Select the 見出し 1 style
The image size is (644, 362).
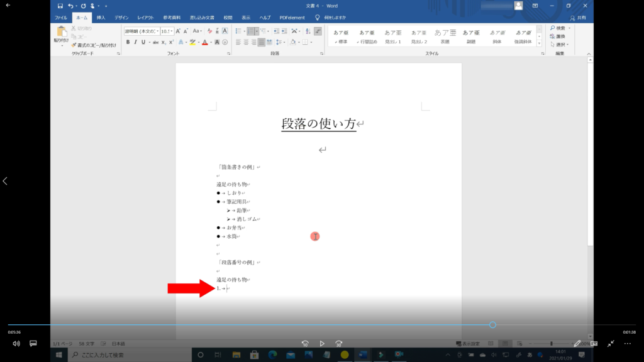tap(393, 36)
